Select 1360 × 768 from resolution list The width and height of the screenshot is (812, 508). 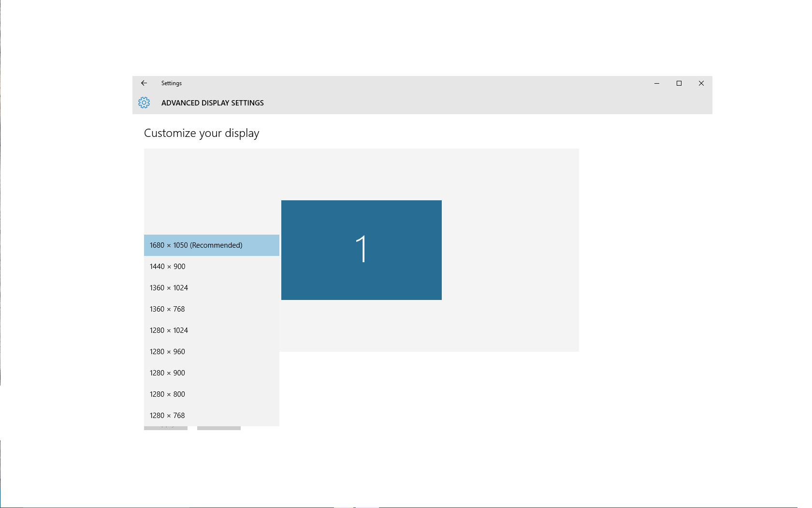[x=212, y=309]
